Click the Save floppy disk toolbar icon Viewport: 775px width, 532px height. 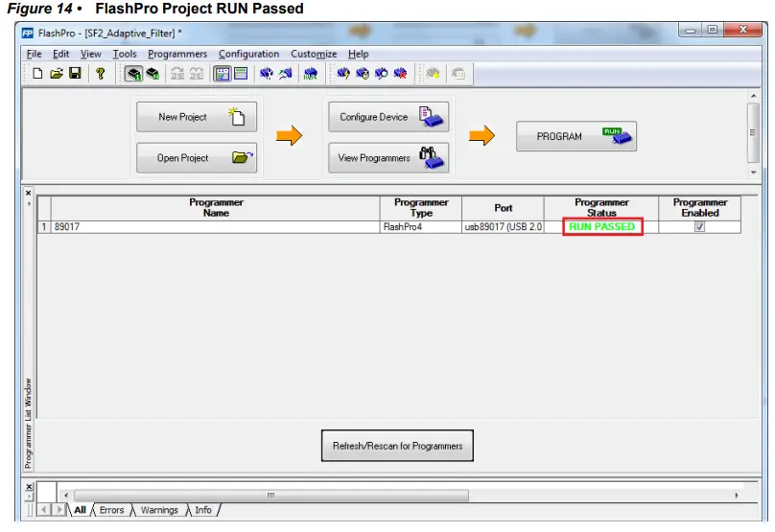click(75, 74)
